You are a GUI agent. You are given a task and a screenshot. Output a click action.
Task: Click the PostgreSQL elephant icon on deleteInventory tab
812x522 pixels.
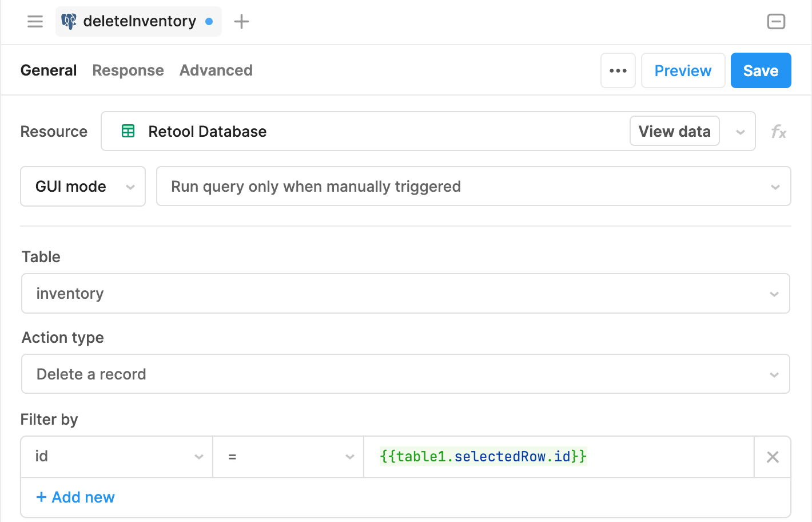[69, 22]
